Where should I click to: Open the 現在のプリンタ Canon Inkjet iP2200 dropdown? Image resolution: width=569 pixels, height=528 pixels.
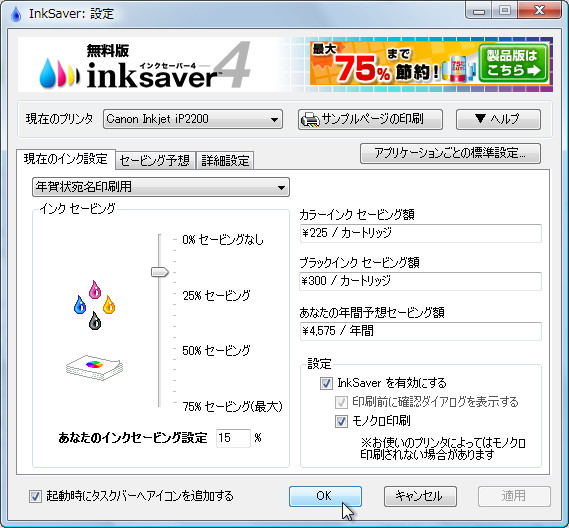193,119
